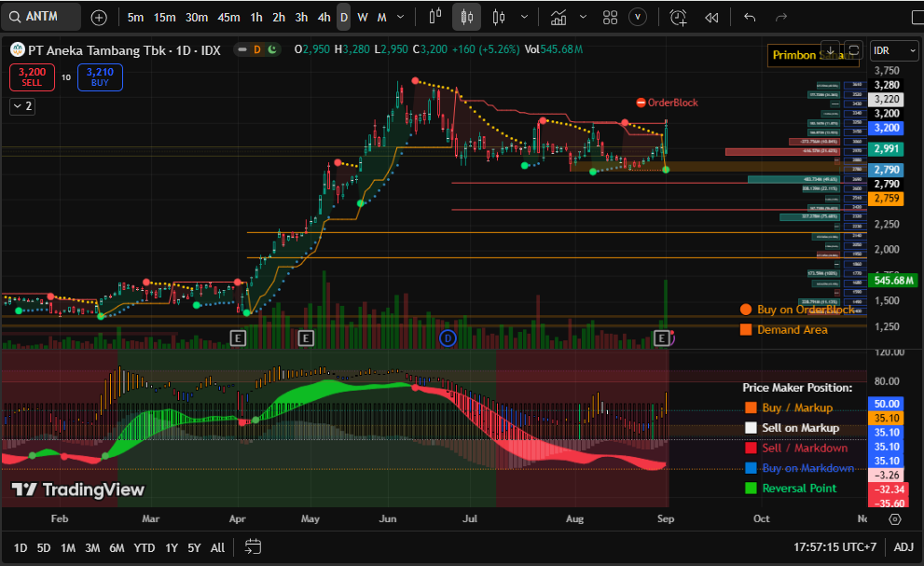Collapse the indicator legend showing 2
The width and height of the screenshot is (924, 566).
[22, 106]
